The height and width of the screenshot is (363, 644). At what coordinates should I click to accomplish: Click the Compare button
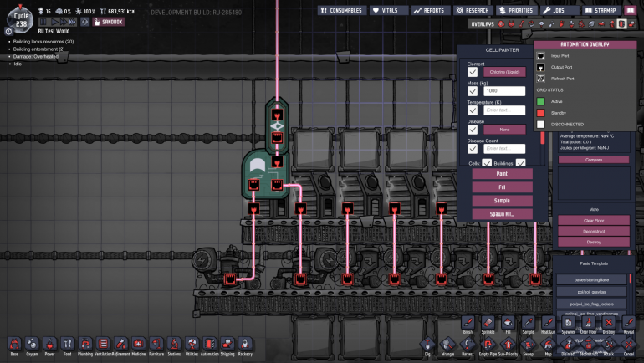click(x=594, y=160)
